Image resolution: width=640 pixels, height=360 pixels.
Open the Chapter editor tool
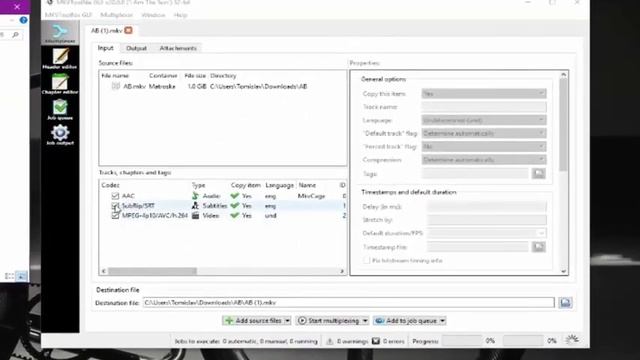point(60,83)
